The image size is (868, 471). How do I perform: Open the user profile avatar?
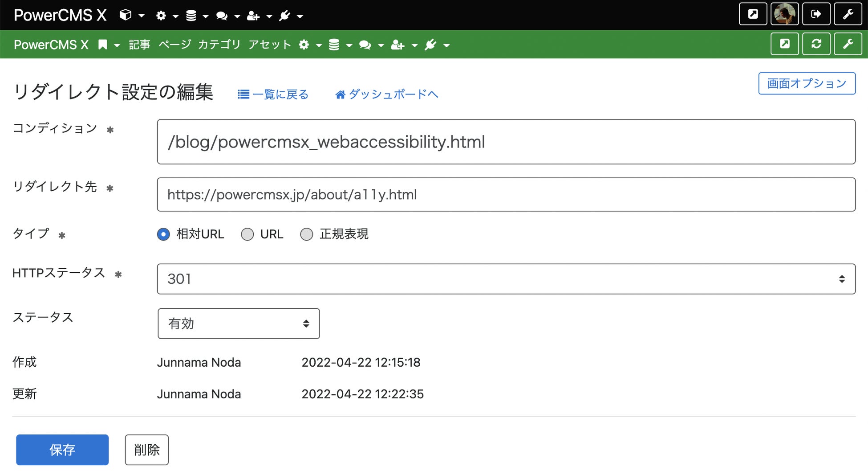pos(784,14)
